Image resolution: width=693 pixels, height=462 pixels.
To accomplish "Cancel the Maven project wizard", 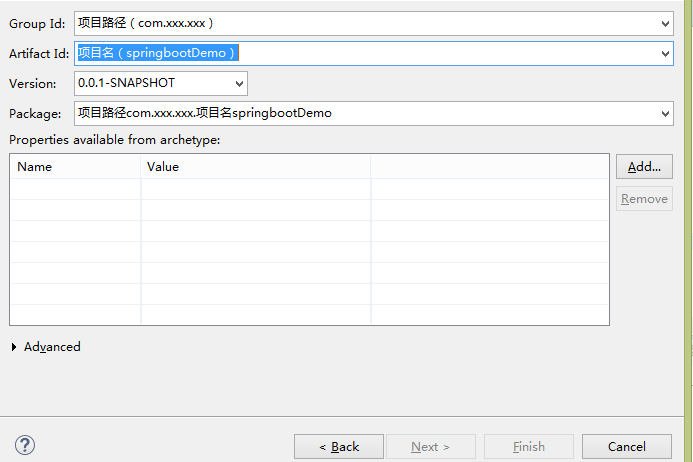I will click(627, 447).
